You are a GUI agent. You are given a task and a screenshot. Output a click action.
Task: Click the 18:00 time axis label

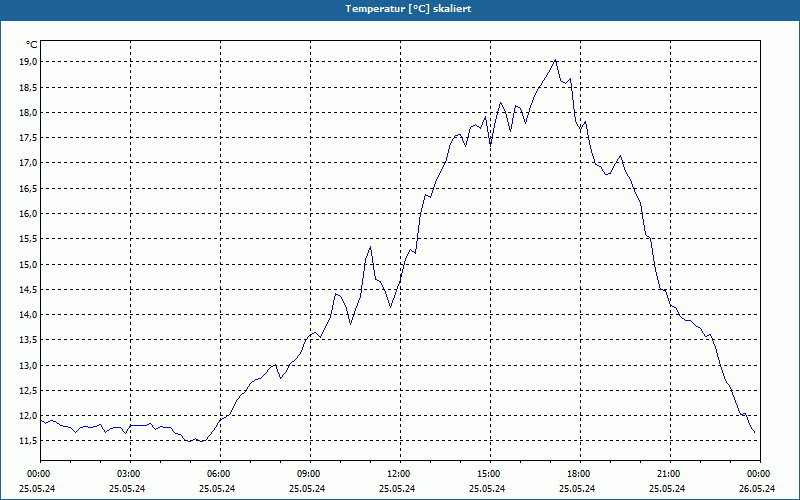[580, 474]
